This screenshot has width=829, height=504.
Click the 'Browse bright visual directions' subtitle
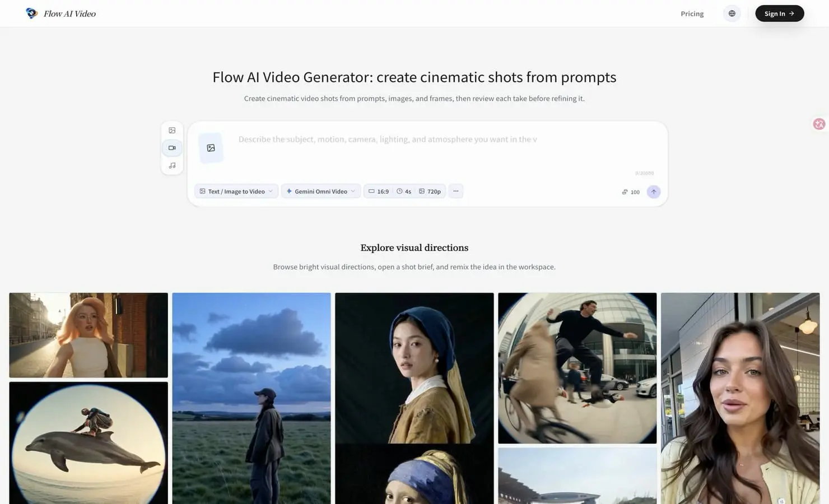(x=414, y=267)
